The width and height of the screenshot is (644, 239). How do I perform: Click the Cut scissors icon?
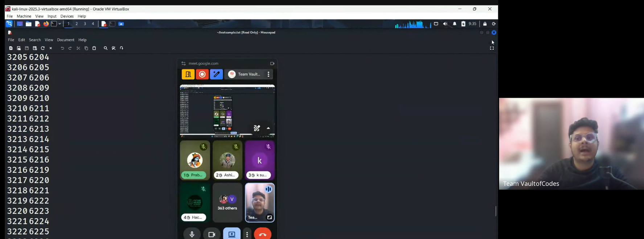coord(78,48)
